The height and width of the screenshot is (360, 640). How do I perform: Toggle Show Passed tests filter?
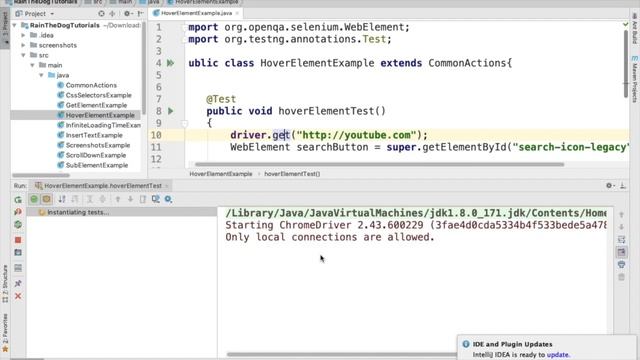[x=34, y=199]
